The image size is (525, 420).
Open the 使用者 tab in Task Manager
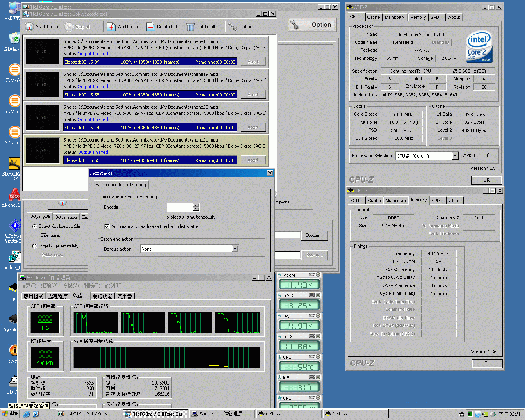125,296
